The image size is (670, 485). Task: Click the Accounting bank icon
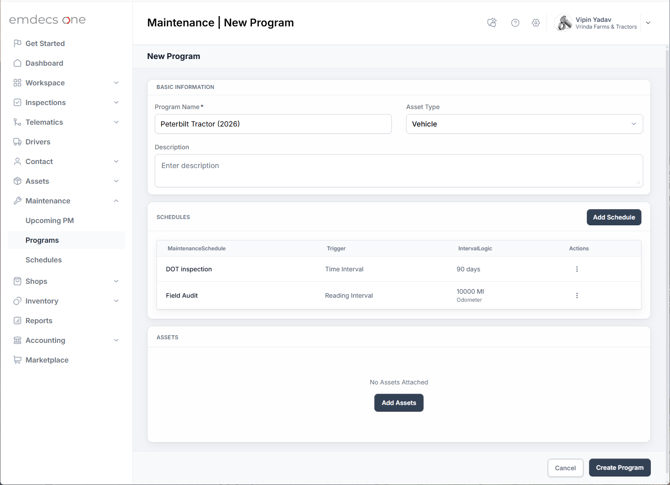(17, 340)
